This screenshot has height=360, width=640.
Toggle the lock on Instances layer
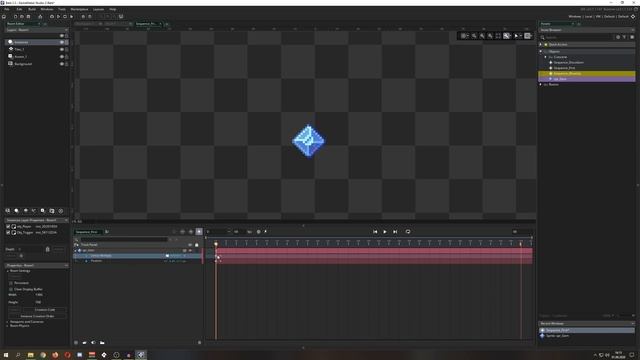[x=67, y=42]
